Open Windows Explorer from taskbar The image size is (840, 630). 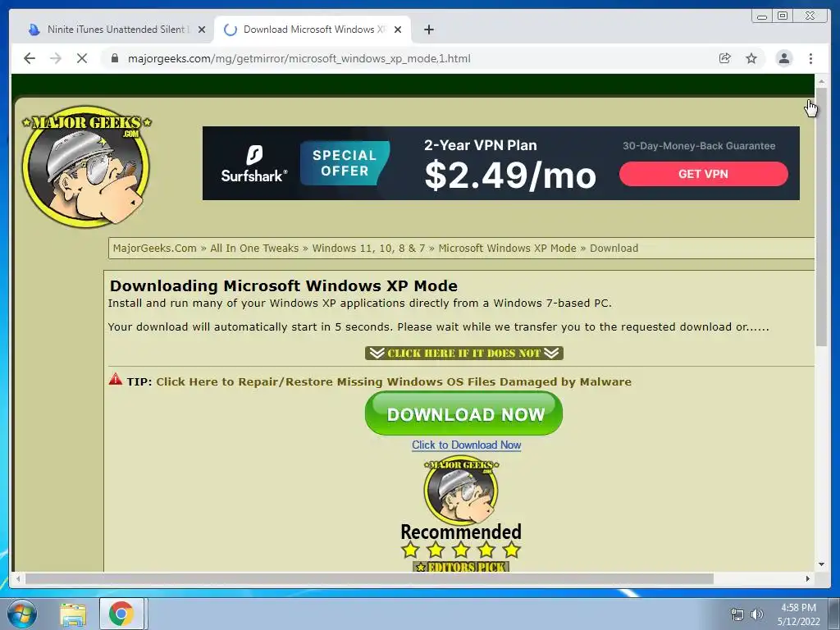tap(73, 614)
